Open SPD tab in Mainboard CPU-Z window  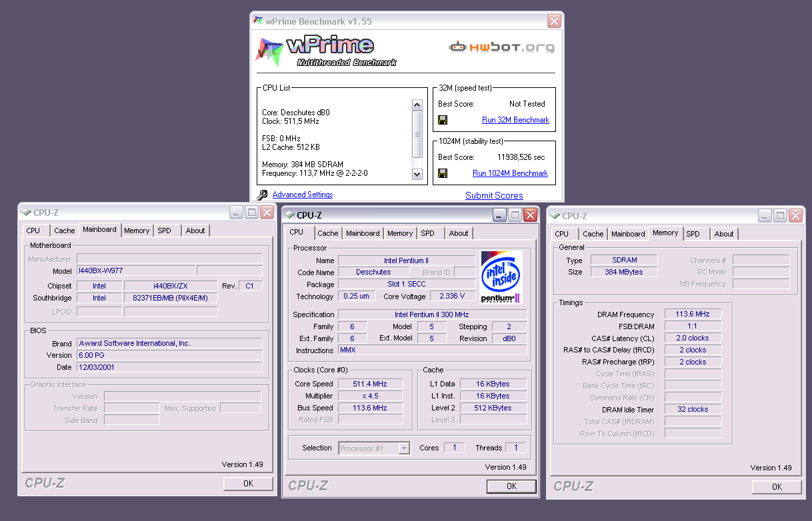pyautogui.click(x=165, y=231)
